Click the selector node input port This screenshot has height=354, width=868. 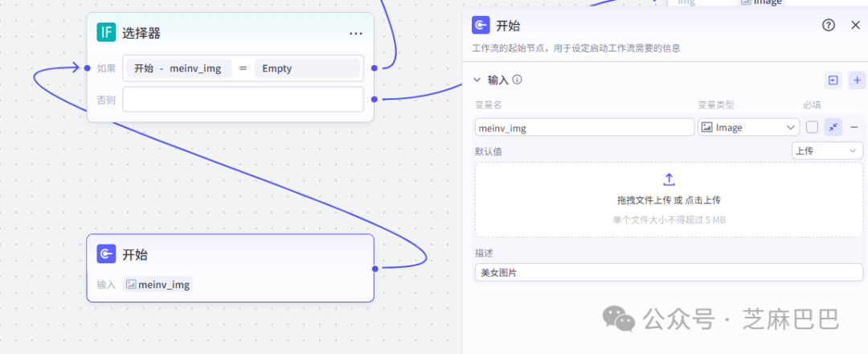87,68
